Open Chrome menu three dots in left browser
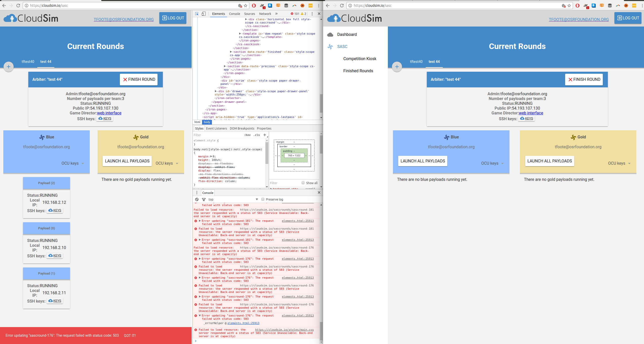Screen dimensions: 644x344 pos(319,6)
